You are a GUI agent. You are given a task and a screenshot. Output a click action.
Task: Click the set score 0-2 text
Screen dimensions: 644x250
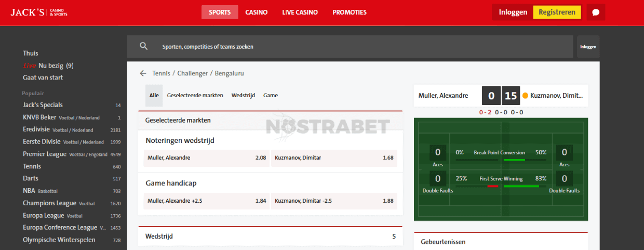coord(485,112)
